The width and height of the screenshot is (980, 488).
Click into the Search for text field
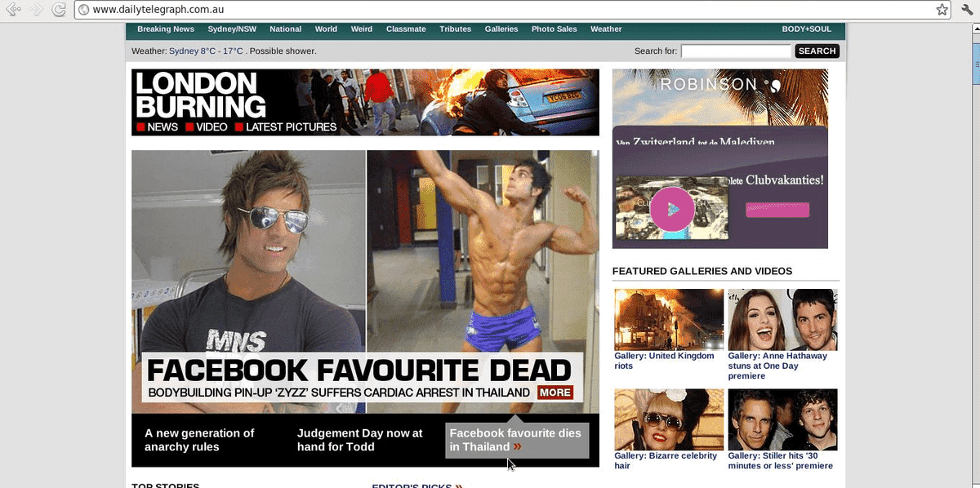[736, 51]
